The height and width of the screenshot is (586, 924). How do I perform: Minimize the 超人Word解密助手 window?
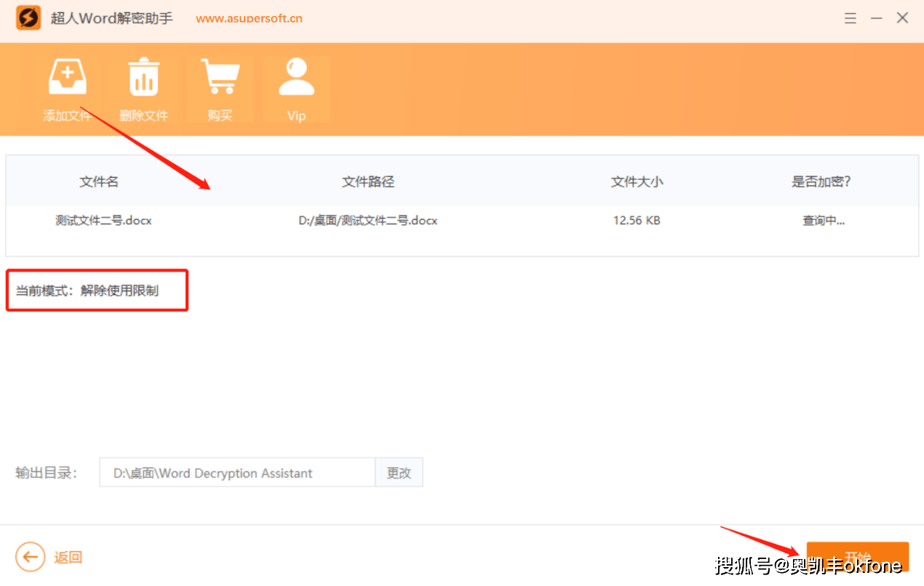[876, 18]
